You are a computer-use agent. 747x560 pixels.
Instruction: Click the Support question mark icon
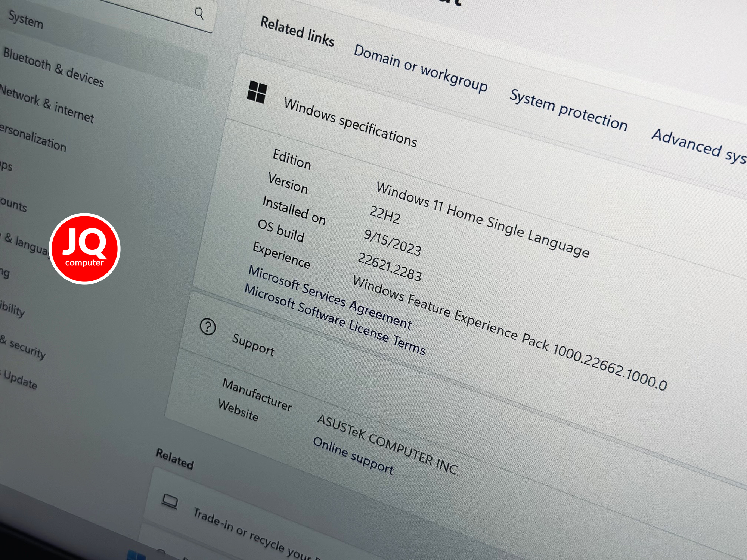point(208,327)
